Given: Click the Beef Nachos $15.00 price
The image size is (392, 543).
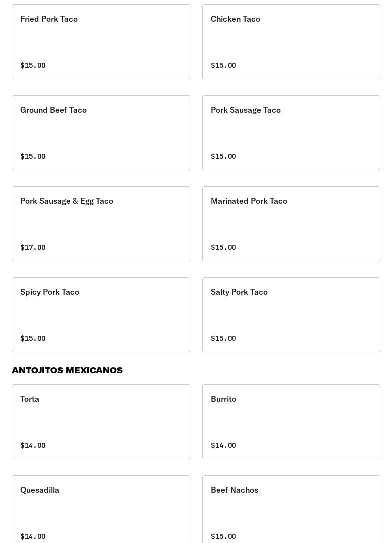Looking at the screenshot, I should coord(223,536).
